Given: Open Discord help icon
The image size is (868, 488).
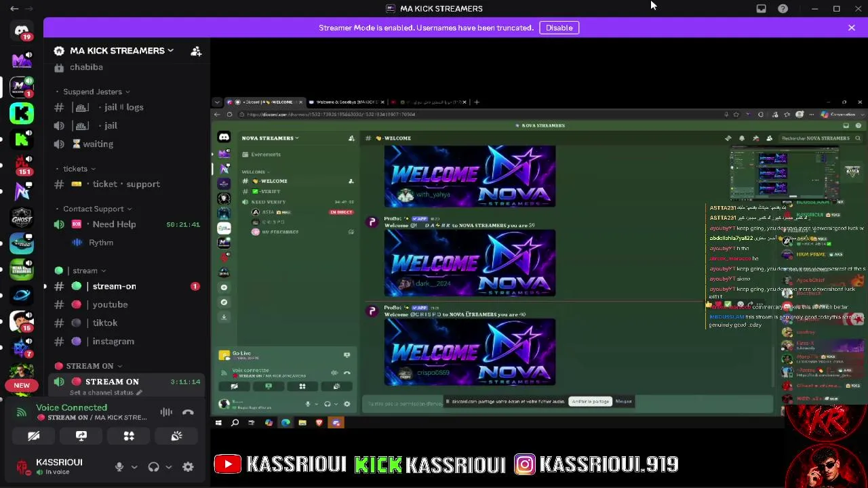Looking at the screenshot, I should pos(783,9).
